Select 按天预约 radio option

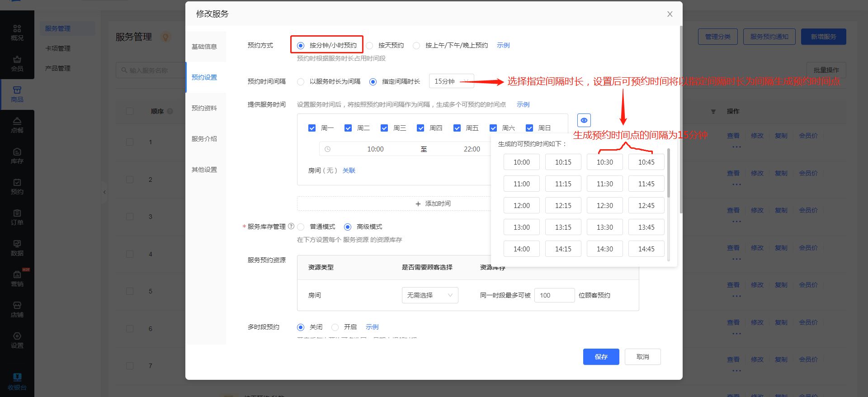pyautogui.click(x=369, y=45)
